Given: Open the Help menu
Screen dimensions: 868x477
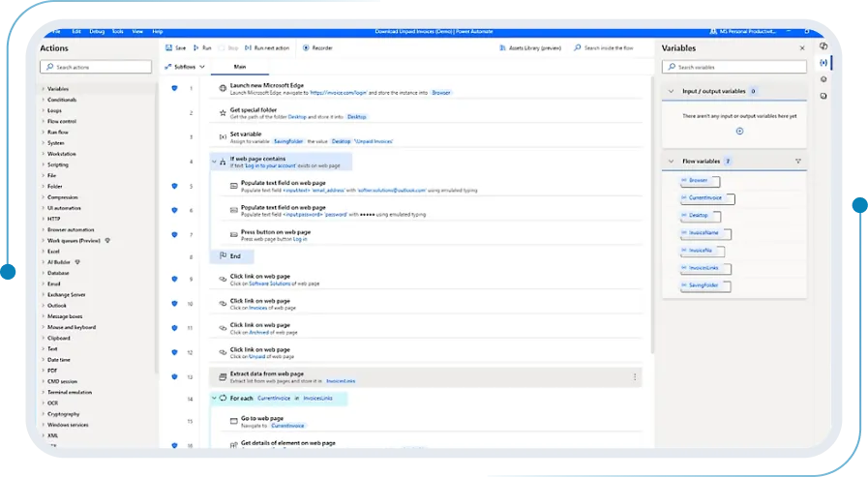Looking at the screenshot, I should click(157, 32).
